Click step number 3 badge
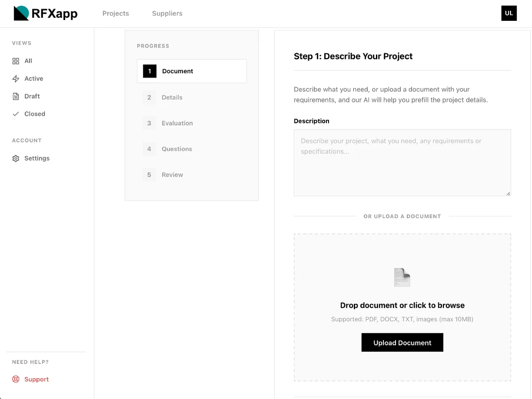 [x=149, y=123]
